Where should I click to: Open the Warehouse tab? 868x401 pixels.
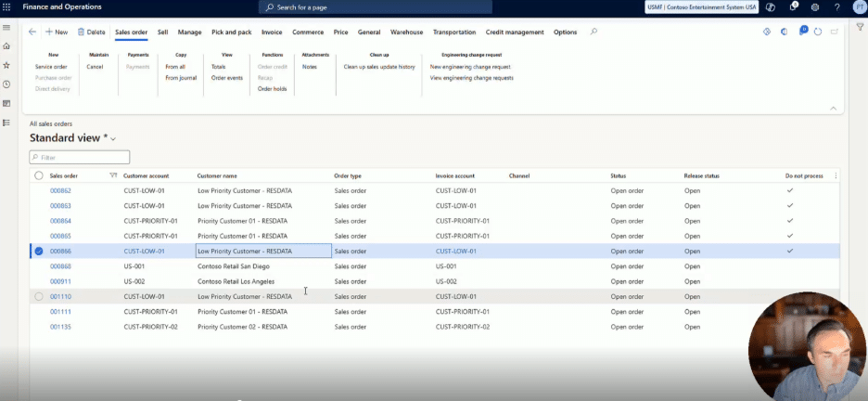(x=407, y=32)
